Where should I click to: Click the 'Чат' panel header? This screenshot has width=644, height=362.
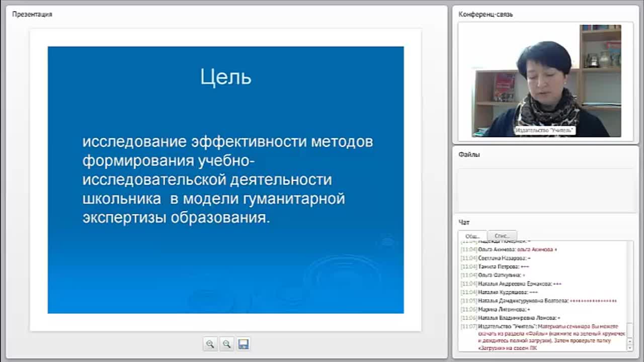(x=464, y=222)
